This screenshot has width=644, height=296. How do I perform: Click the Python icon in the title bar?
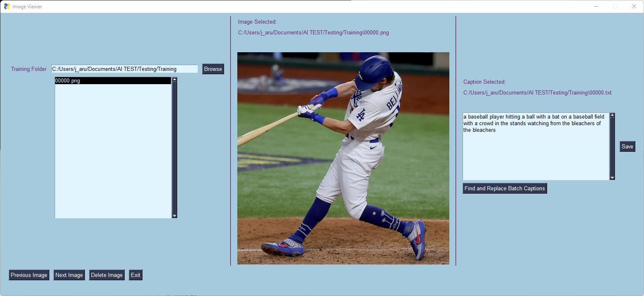point(7,6)
